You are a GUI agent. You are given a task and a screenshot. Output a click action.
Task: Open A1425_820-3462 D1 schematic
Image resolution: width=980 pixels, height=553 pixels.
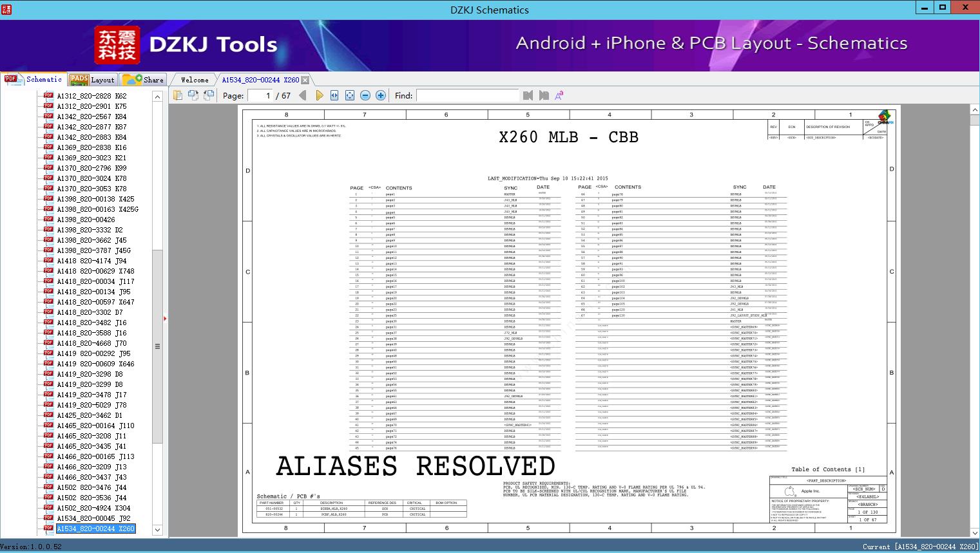click(90, 415)
